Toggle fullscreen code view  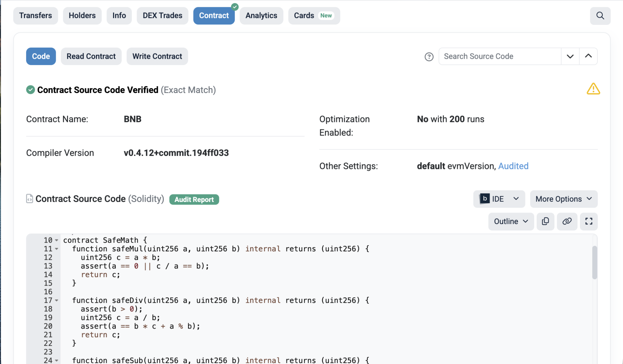pyautogui.click(x=588, y=221)
